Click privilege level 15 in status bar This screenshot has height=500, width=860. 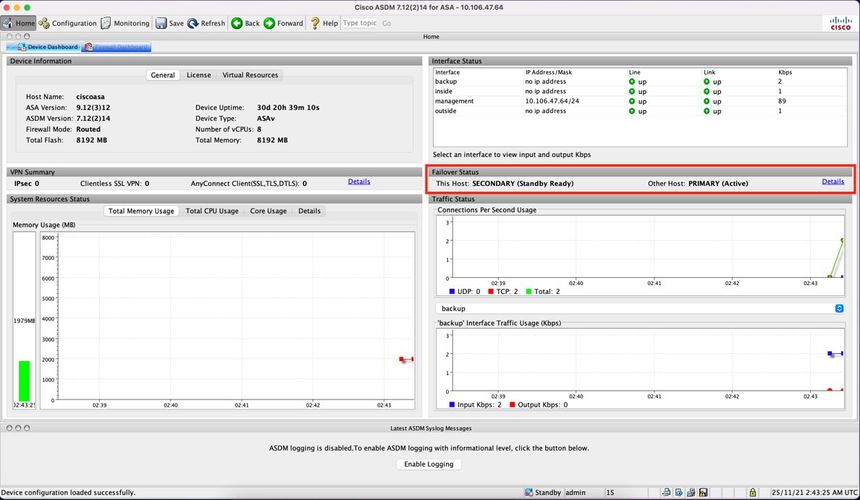pos(610,492)
